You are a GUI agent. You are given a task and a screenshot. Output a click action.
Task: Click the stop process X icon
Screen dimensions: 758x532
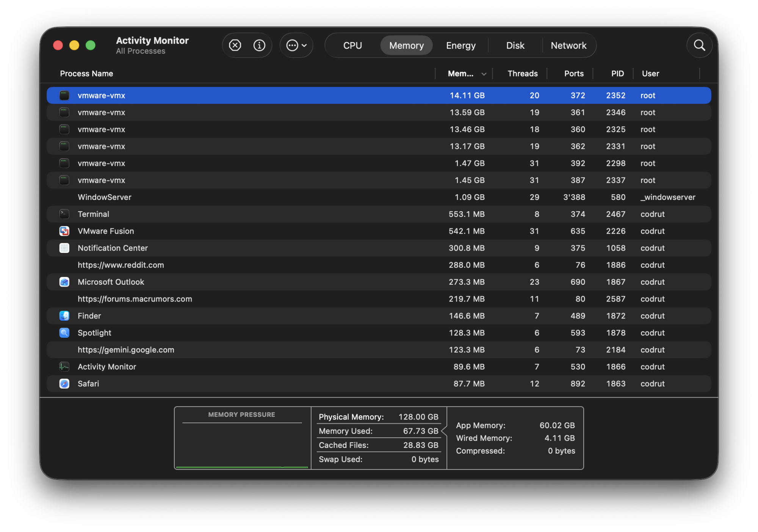(235, 45)
